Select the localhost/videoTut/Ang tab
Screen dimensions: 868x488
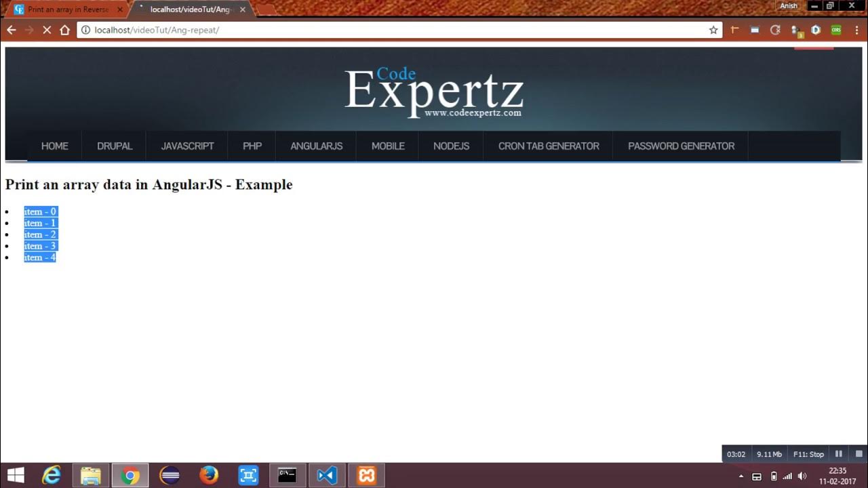190,9
